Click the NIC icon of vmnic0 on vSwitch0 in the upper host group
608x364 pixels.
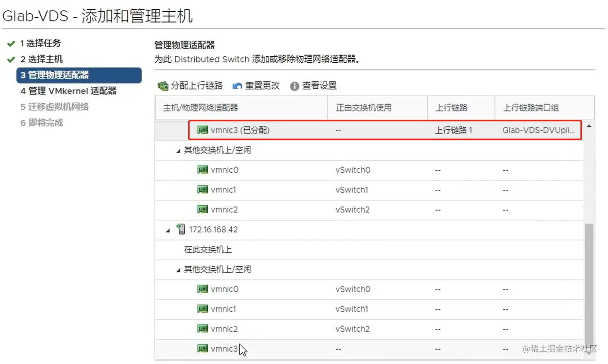pos(203,170)
